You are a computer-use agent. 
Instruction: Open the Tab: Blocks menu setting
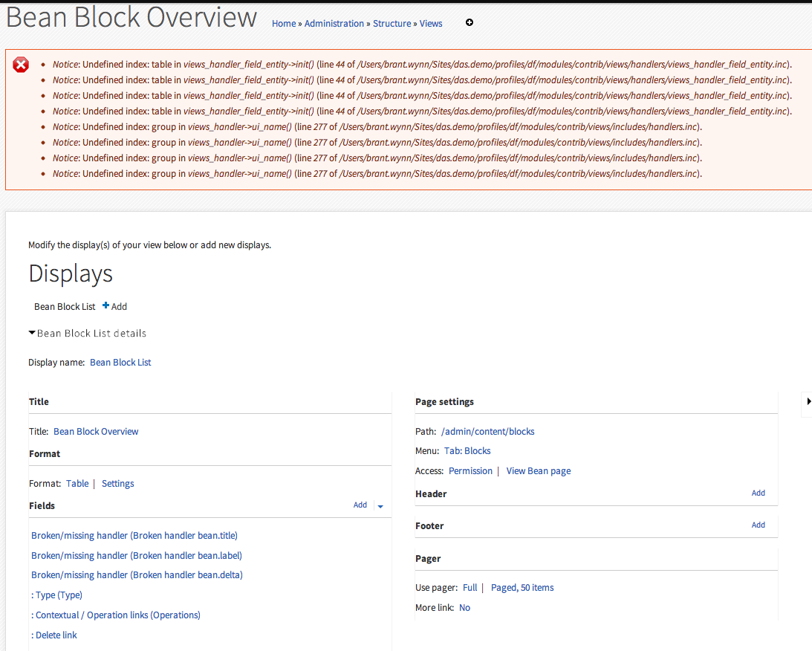(x=467, y=450)
